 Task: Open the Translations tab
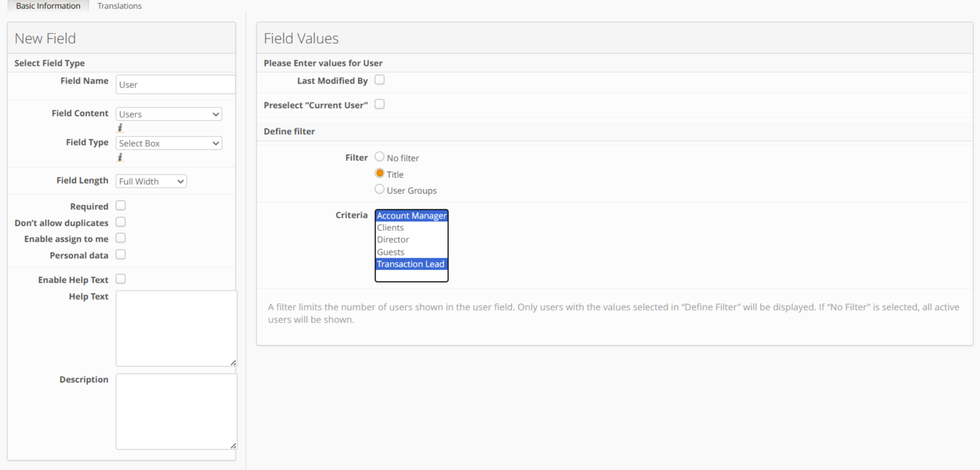click(x=120, y=6)
